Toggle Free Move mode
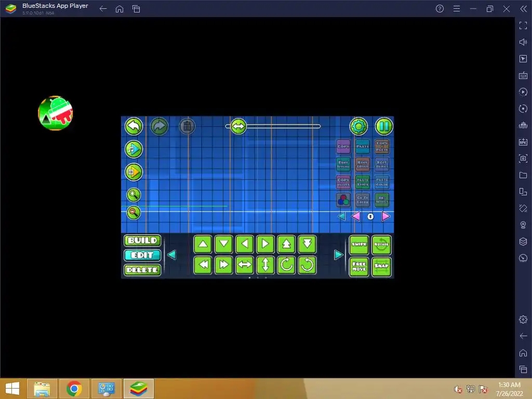 [x=359, y=267]
